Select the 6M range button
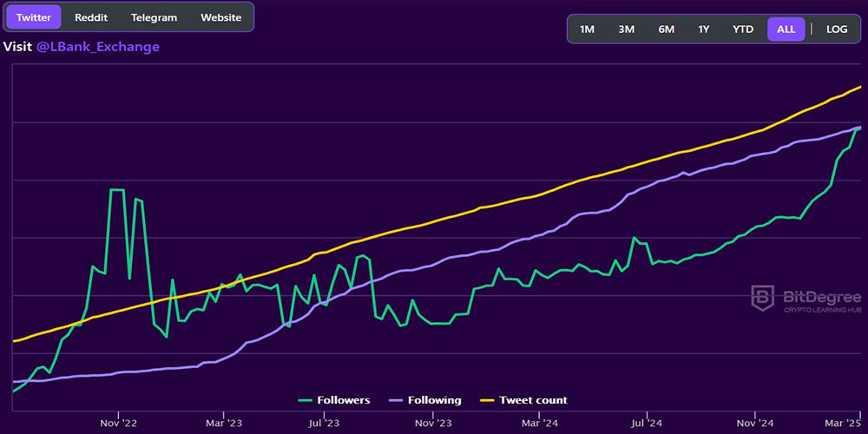 666,30
